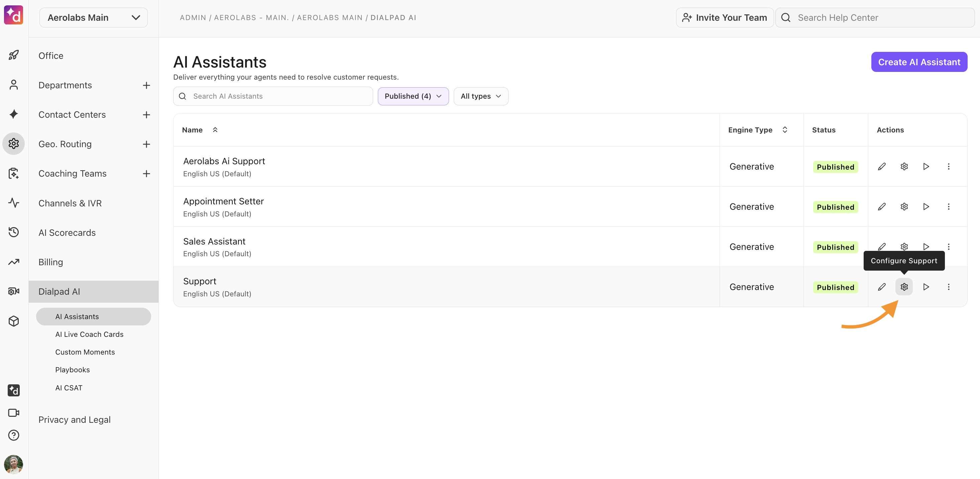Open the user profile avatar

pos(14,465)
